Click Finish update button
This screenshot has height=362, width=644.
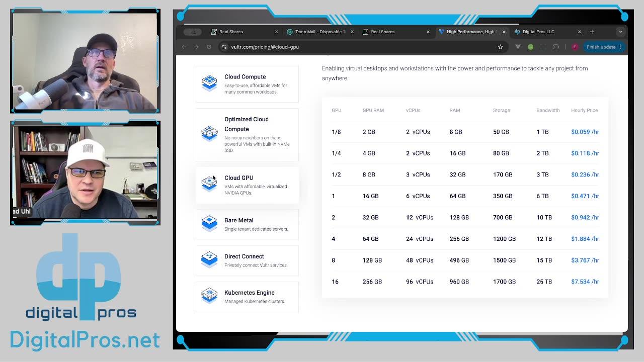tap(604, 47)
